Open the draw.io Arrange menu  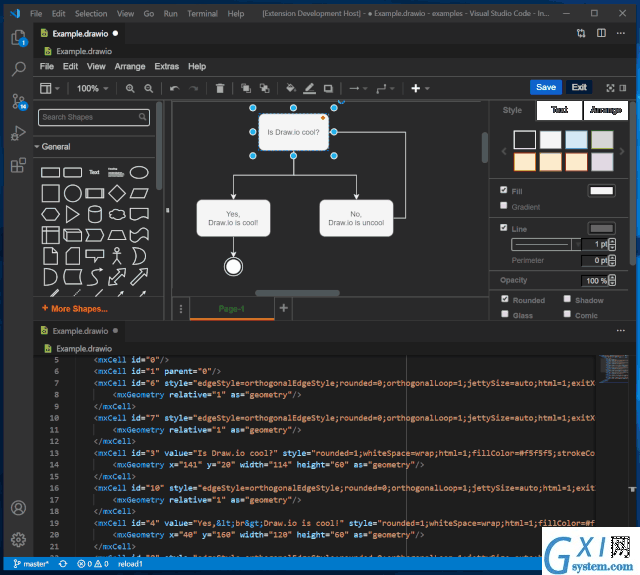point(130,67)
